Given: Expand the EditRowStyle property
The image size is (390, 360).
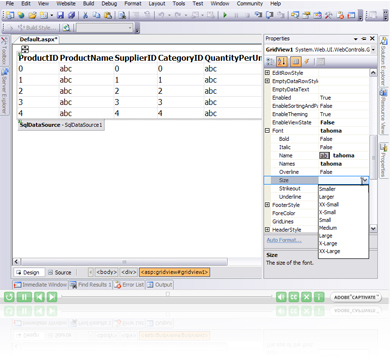Looking at the screenshot, I should click(x=267, y=73).
